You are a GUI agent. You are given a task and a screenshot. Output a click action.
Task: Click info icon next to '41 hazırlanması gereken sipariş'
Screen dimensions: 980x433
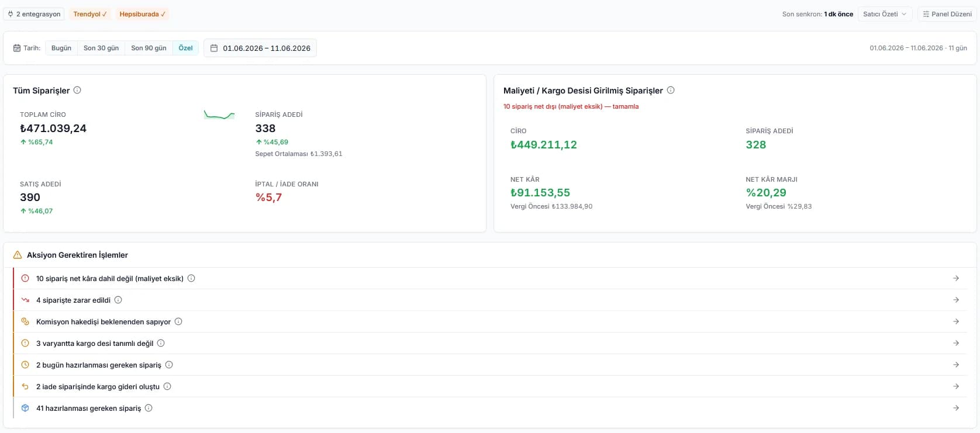click(x=149, y=408)
